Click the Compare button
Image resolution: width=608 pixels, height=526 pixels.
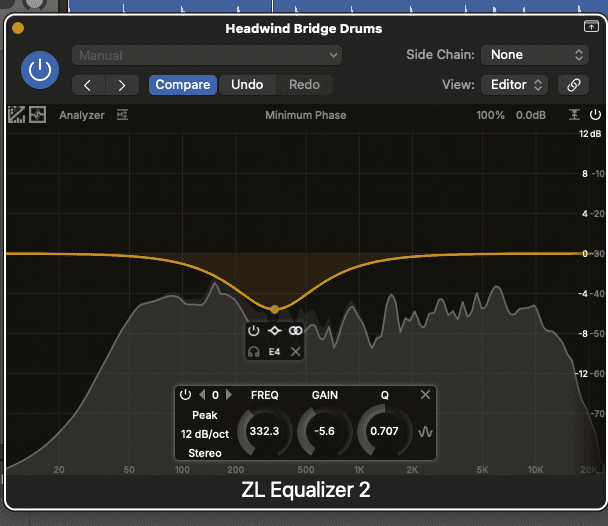(x=183, y=85)
